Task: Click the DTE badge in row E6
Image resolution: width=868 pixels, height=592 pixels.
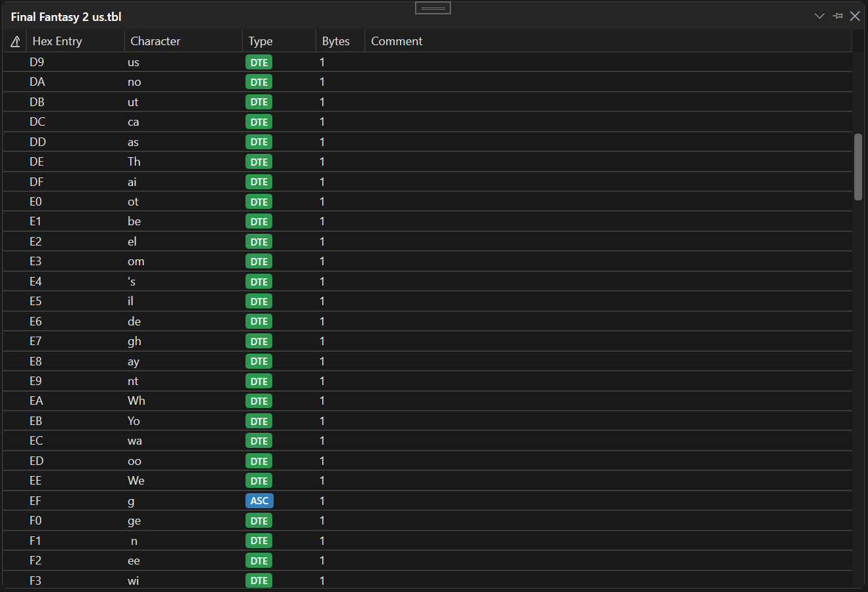Action: point(259,322)
